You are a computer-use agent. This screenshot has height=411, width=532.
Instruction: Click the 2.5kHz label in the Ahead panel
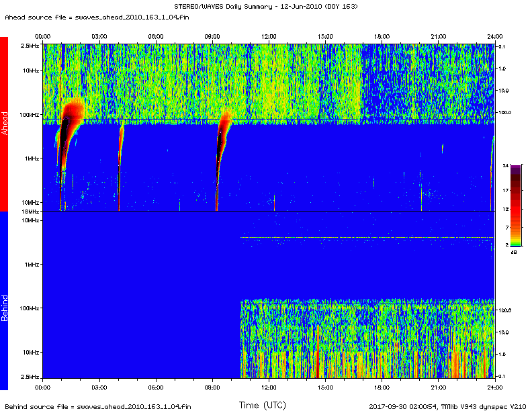click(30, 45)
